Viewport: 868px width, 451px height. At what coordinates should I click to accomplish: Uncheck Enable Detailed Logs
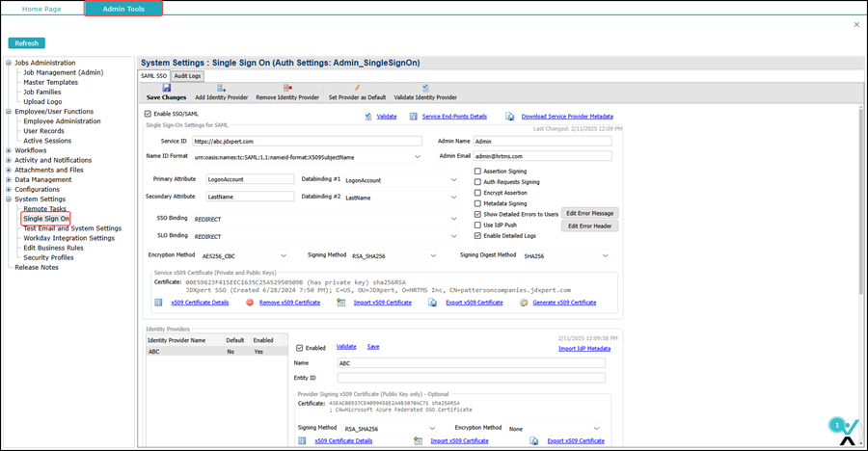click(477, 235)
